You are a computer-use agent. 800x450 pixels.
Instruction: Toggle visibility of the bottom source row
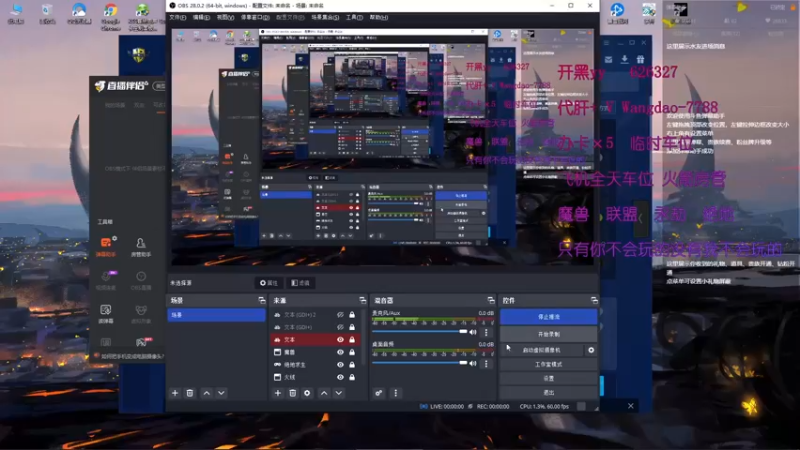point(340,378)
